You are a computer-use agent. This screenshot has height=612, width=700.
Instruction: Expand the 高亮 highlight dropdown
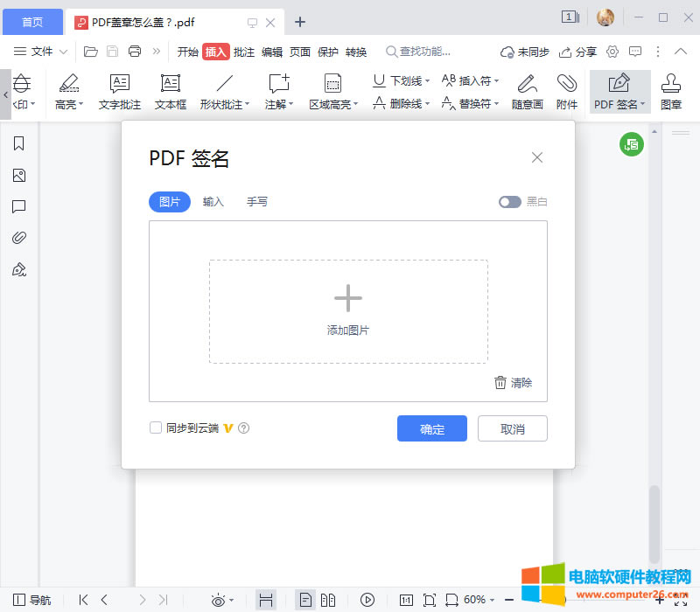click(x=81, y=105)
